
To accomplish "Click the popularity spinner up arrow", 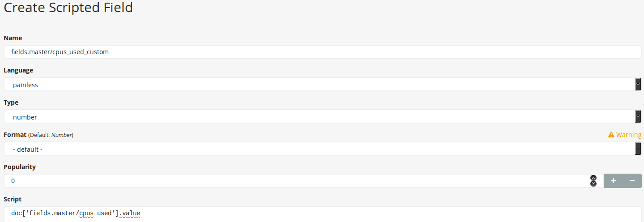I will point(593,178).
